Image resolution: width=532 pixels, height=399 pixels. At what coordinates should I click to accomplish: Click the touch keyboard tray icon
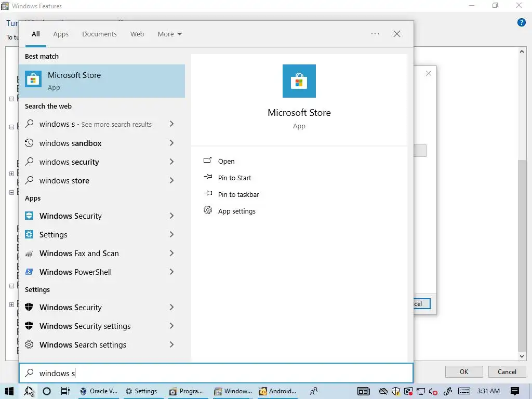click(x=464, y=391)
